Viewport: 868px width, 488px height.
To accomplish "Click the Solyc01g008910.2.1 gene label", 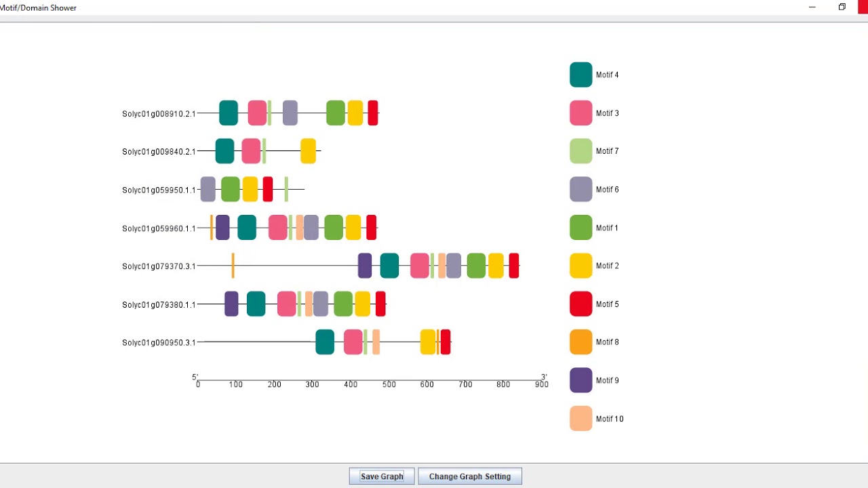I will [x=159, y=114].
